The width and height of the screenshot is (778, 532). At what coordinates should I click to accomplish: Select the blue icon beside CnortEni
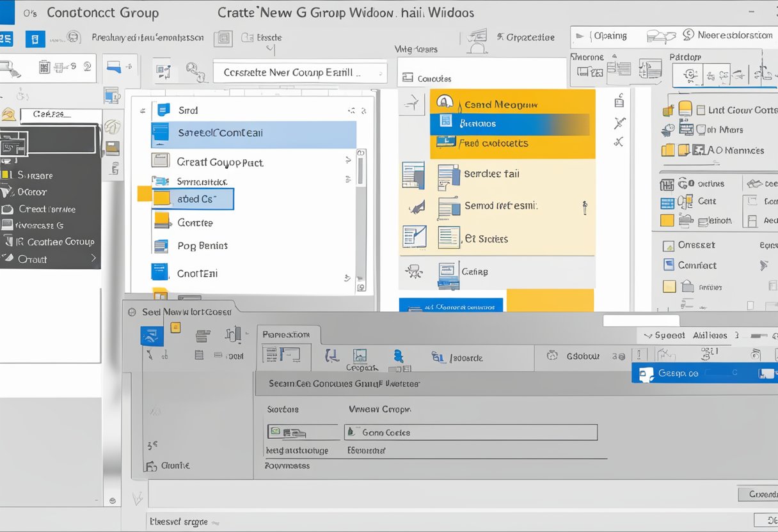(159, 272)
